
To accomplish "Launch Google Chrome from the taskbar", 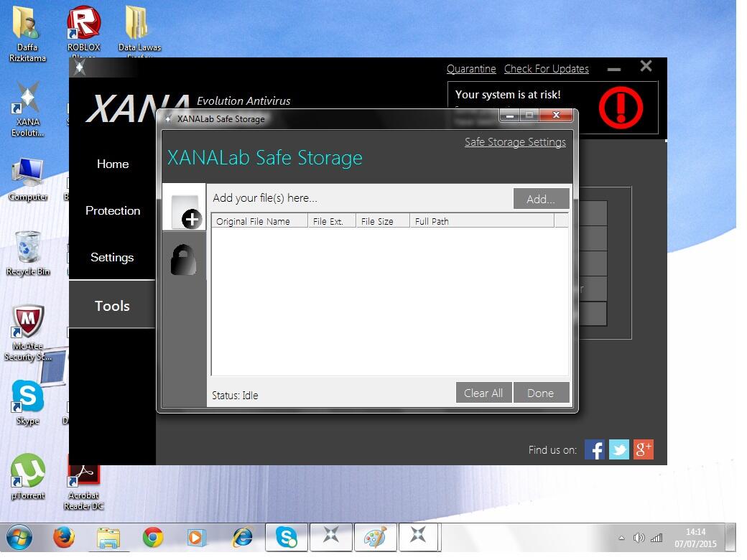I will pyautogui.click(x=153, y=538).
